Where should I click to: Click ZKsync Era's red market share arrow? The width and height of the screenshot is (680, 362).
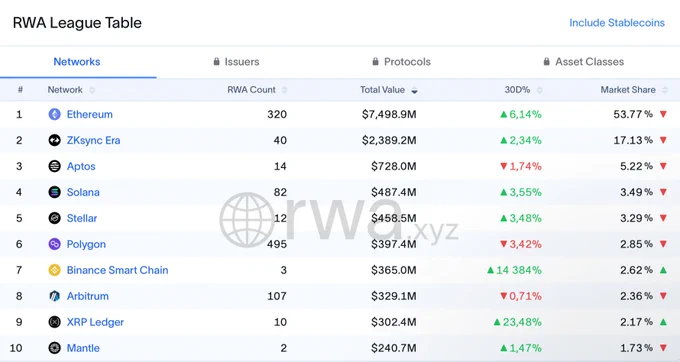coord(663,140)
